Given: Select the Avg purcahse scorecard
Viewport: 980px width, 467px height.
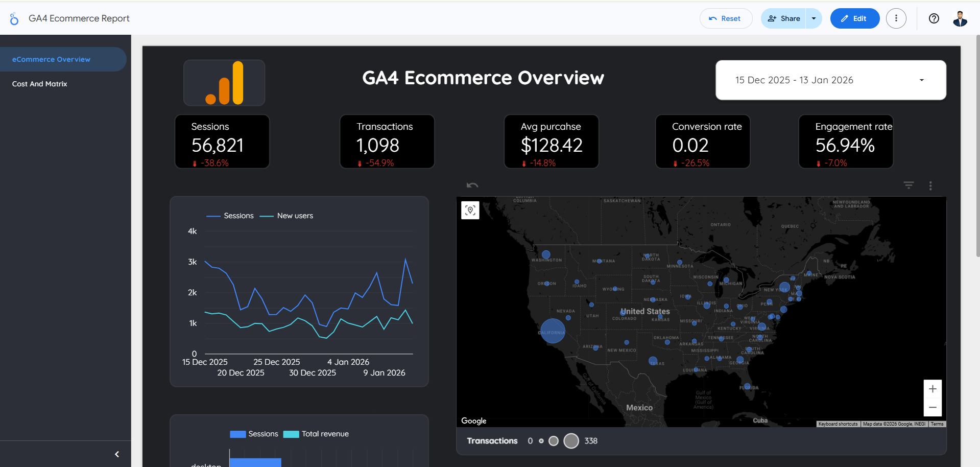Looking at the screenshot, I should (x=552, y=142).
